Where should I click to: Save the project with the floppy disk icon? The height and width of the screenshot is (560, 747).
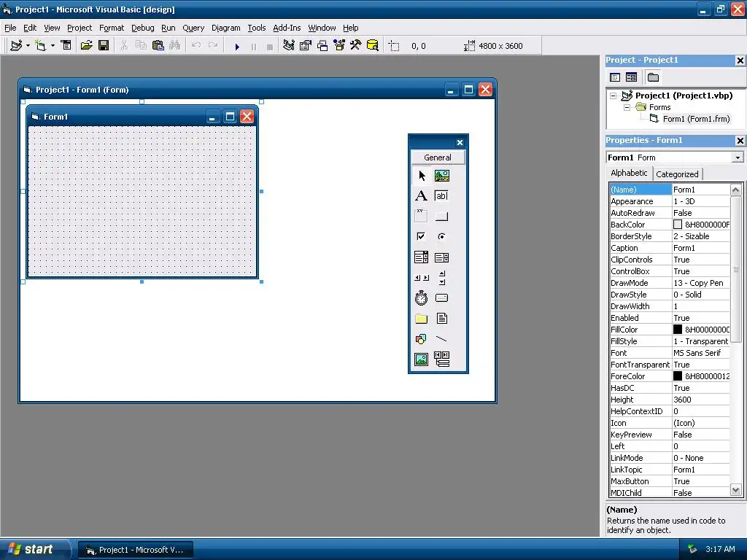(104, 46)
